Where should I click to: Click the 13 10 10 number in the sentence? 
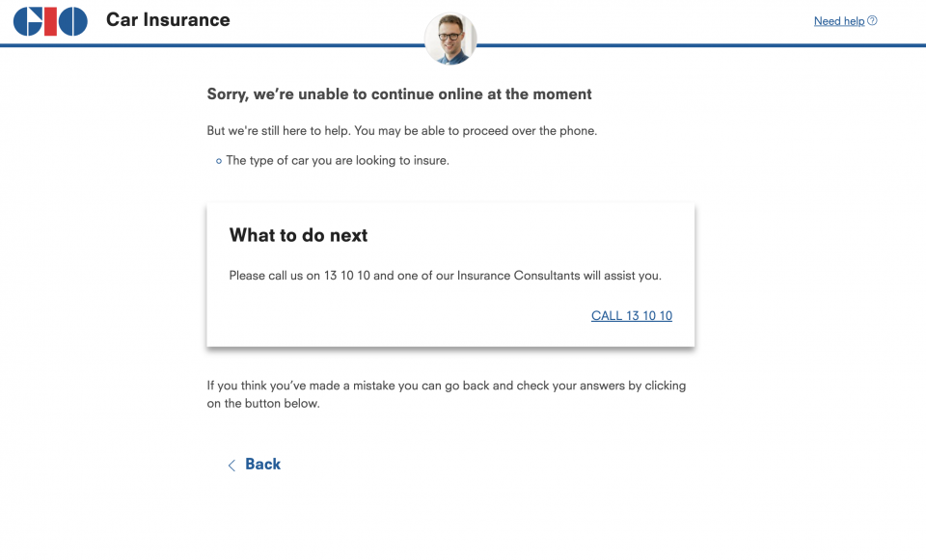(x=346, y=276)
